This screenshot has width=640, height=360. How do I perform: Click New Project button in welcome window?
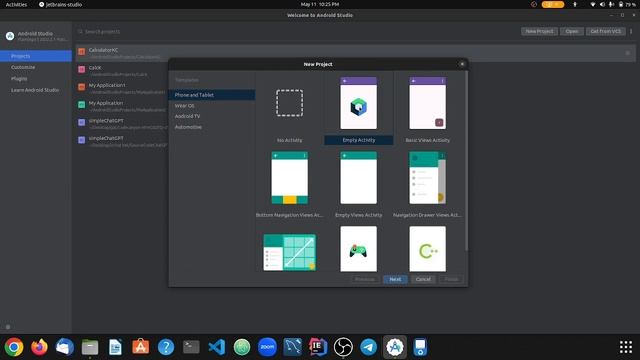539,31
